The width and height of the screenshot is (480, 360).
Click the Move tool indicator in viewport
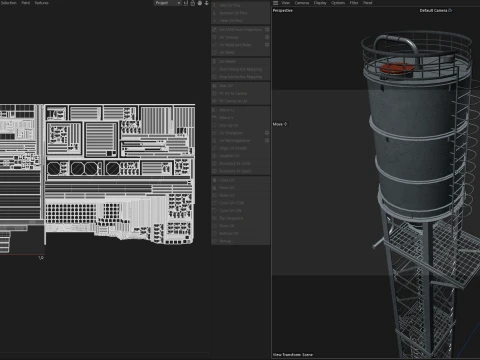(x=280, y=124)
